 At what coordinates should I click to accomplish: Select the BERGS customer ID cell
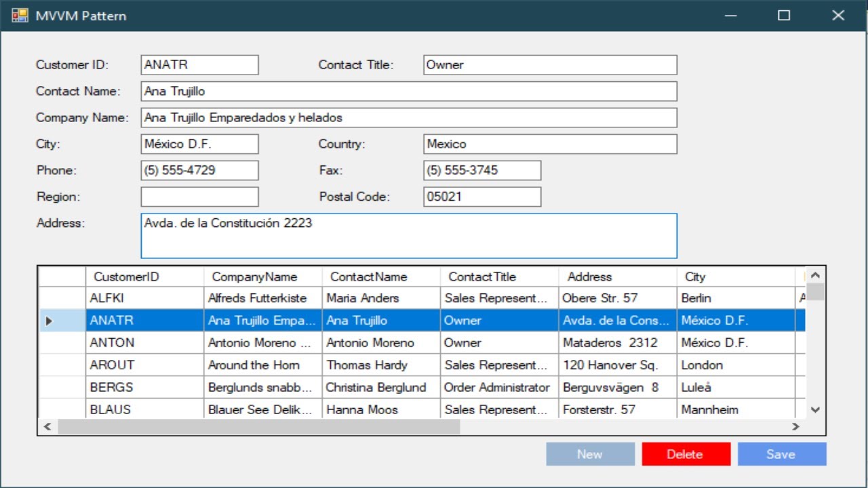pyautogui.click(x=144, y=388)
